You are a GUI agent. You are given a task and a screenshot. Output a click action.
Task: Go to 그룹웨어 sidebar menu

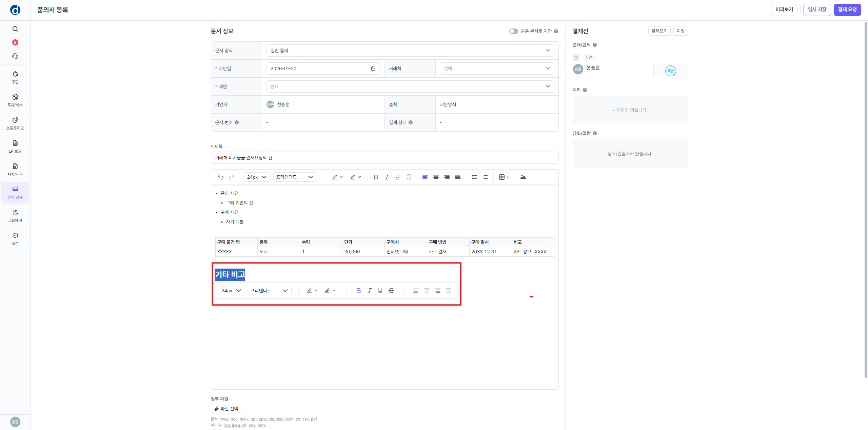click(15, 216)
